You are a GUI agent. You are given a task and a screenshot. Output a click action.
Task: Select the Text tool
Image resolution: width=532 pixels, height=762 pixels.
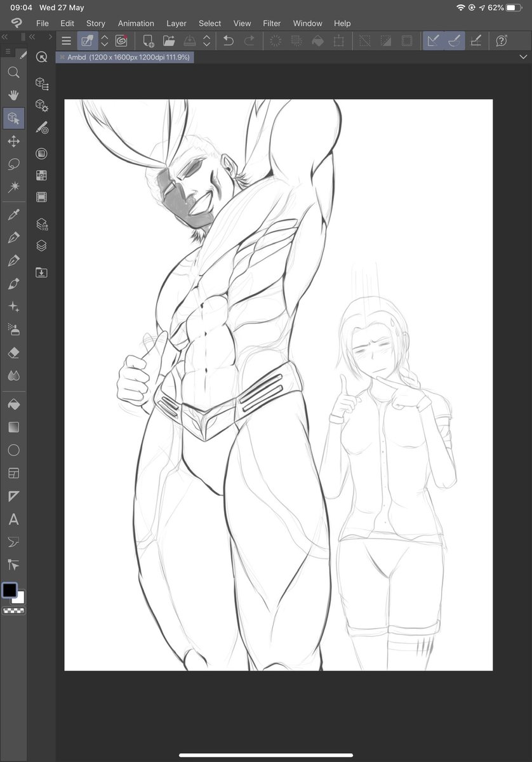click(x=13, y=519)
